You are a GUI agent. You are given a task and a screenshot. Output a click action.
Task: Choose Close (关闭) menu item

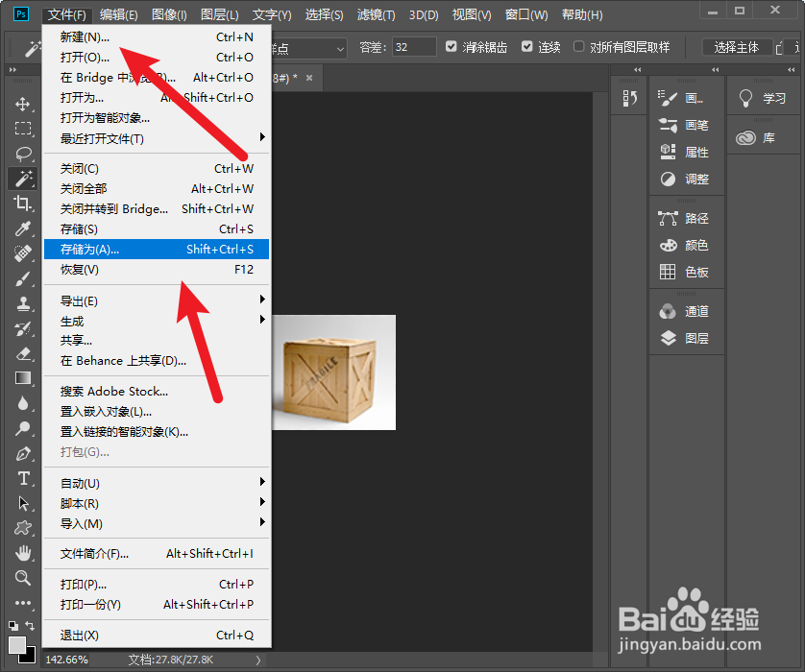click(x=156, y=168)
